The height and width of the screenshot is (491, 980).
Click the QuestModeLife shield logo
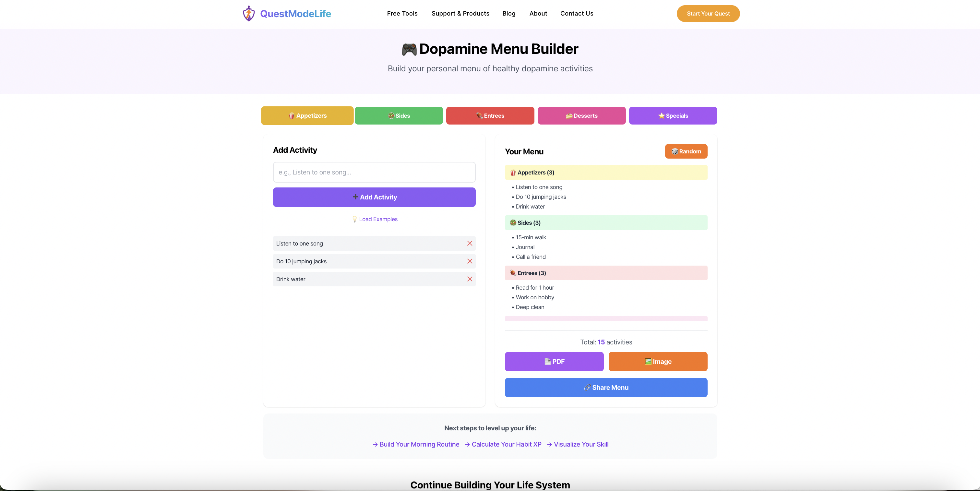coord(248,13)
